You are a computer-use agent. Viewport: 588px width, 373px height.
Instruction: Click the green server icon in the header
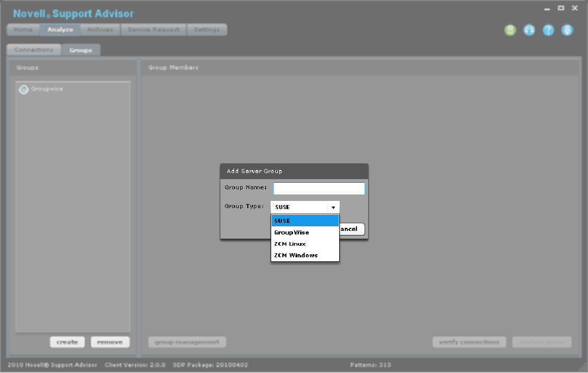pyautogui.click(x=510, y=30)
